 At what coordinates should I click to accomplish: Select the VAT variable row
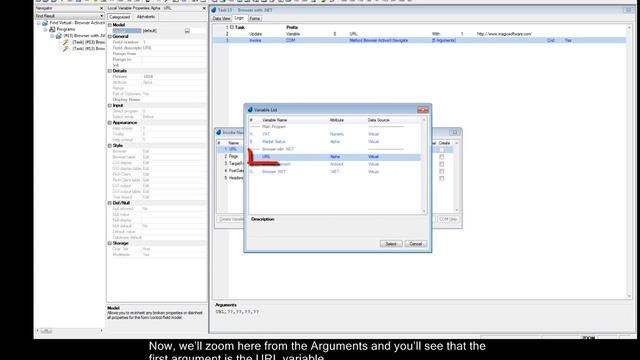334,134
